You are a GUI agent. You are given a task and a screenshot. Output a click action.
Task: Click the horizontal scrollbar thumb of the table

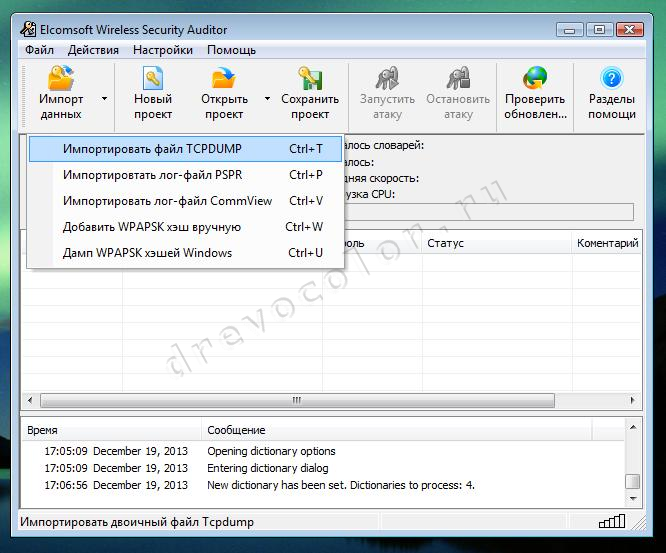(297, 400)
